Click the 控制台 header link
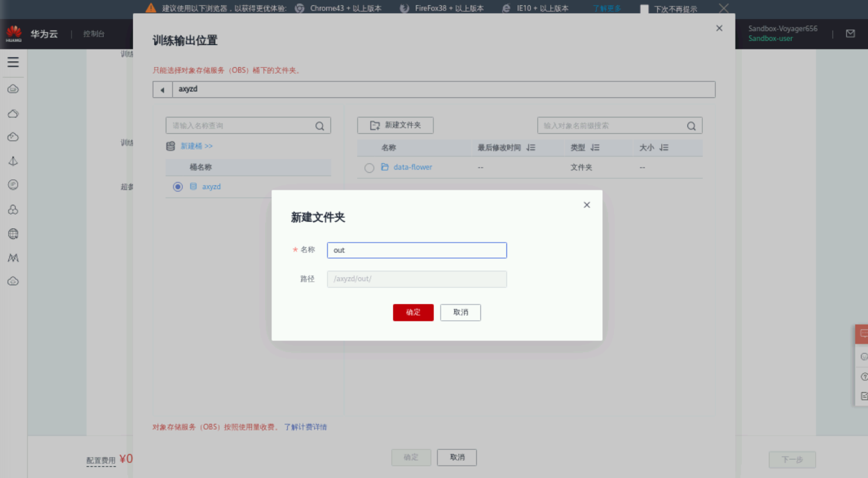 point(94,34)
